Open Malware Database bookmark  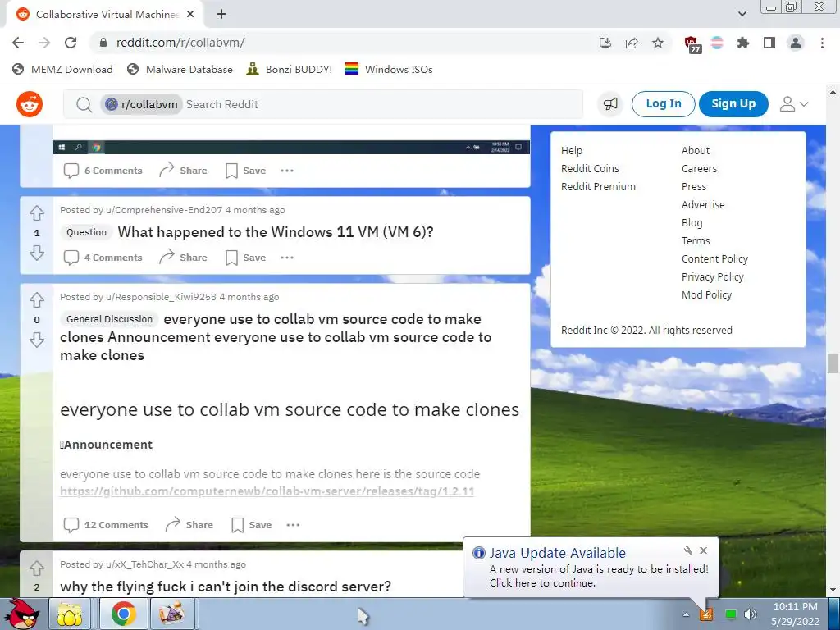(x=180, y=70)
